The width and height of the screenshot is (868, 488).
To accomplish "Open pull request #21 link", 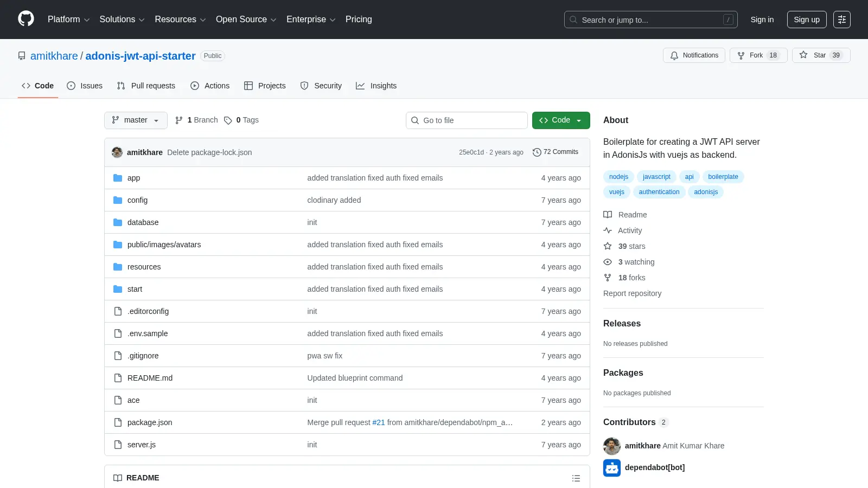I will coord(379,422).
